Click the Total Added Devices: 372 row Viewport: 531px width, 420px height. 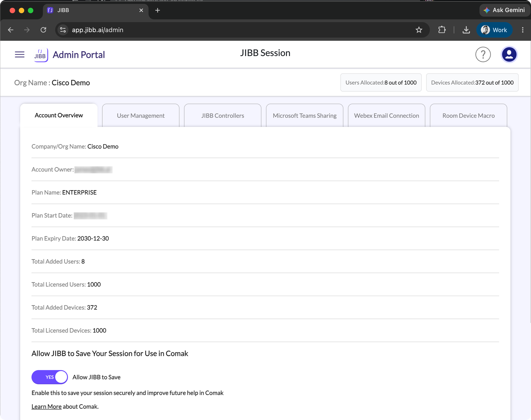[265, 307]
